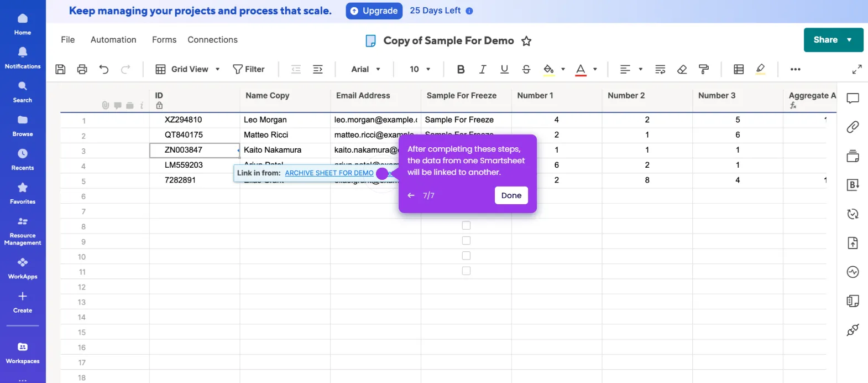Open WorkApps in sidebar
The width and height of the screenshot is (868, 383).
click(23, 268)
